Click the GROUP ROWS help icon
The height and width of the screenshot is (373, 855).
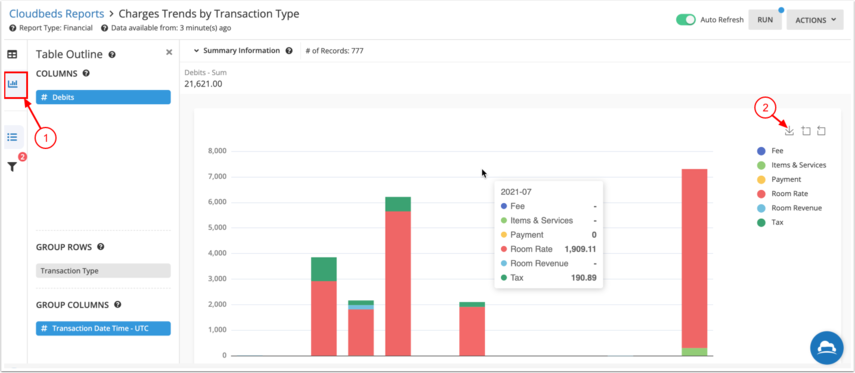(x=101, y=246)
